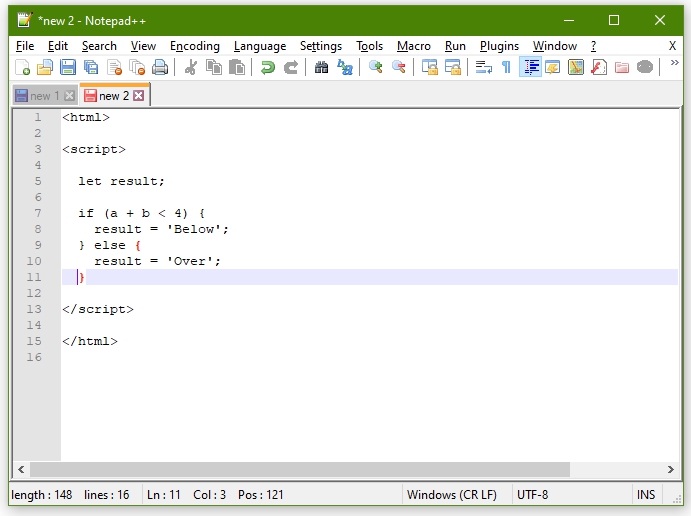Toggle show all characters pilcrow icon
This screenshot has width=691, height=516.
point(507,67)
